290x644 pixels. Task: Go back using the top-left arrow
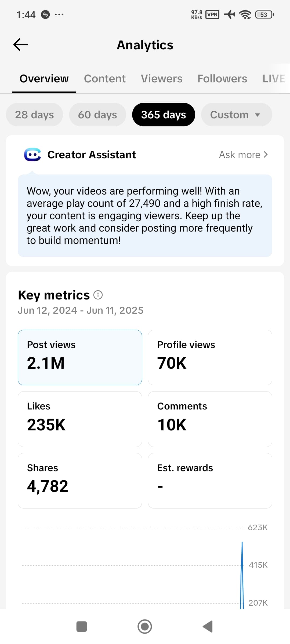pos(21,45)
